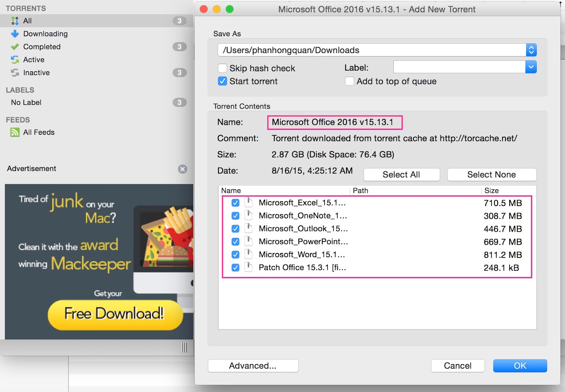Viewport: 565px width, 392px height.
Task: Click the Microsoft_Word_15.1... file name
Action: point(302,254)
